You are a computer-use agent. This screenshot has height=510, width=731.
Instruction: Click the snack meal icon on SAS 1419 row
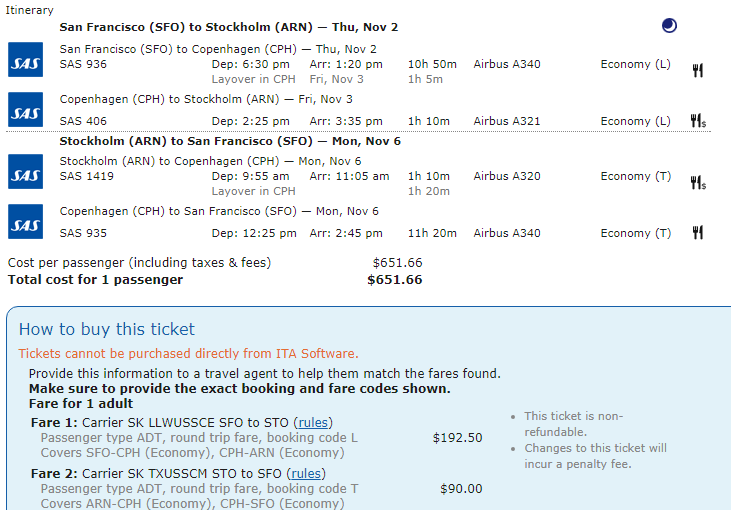coord(698,183)
